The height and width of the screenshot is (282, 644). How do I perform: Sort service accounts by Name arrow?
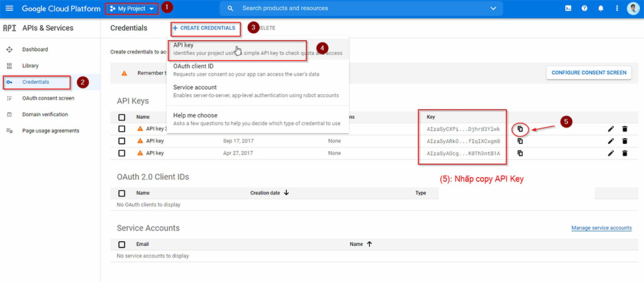click(x=369, y=244)
